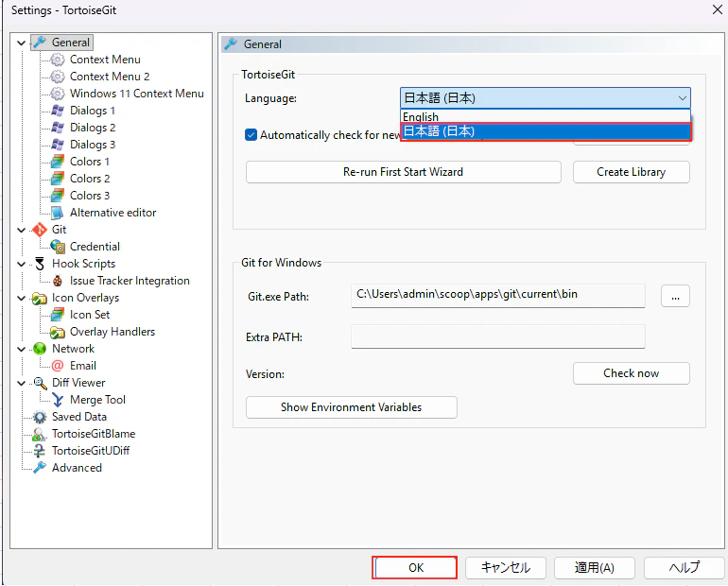
Task: Click the Email at-sign icon
Action: [58, 366]
